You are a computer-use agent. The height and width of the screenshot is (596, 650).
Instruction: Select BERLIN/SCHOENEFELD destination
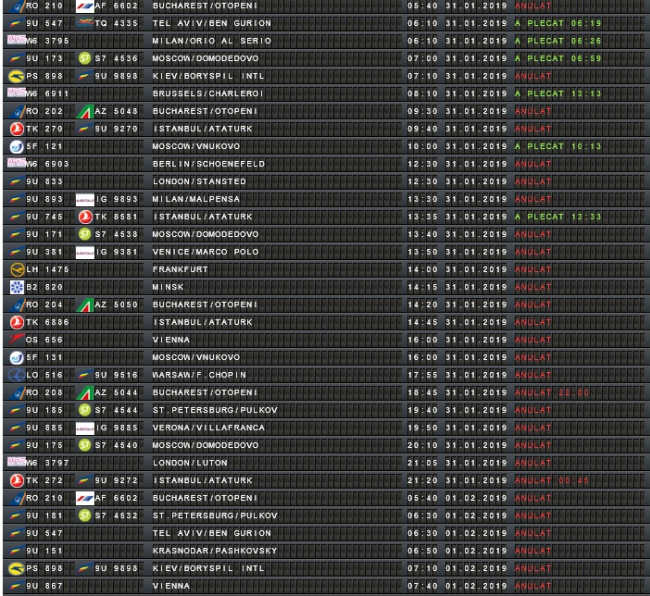click(x=209, y=164)
